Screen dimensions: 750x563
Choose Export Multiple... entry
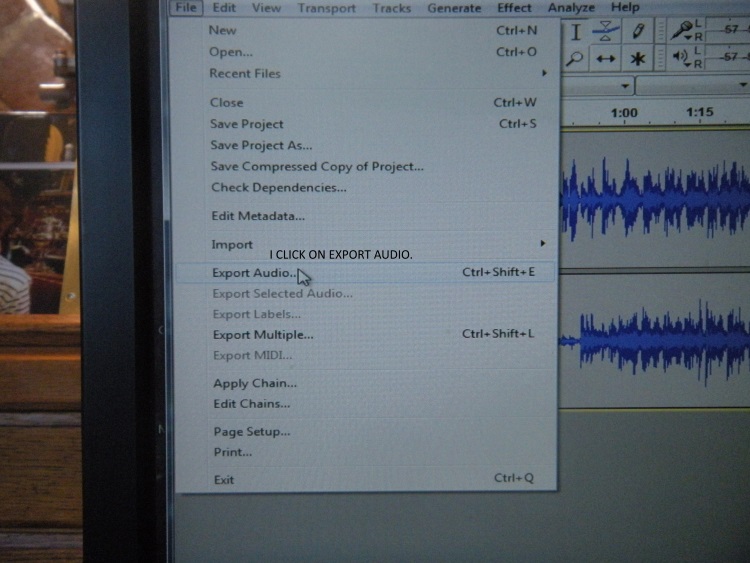click(366, 334)
